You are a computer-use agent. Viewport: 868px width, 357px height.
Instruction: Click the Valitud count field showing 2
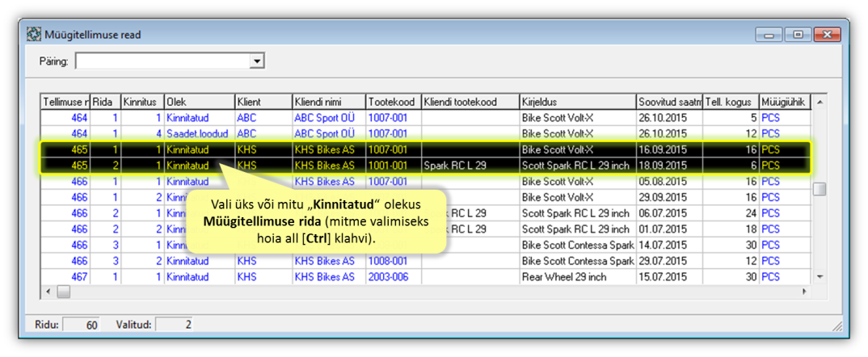[174, 325]
